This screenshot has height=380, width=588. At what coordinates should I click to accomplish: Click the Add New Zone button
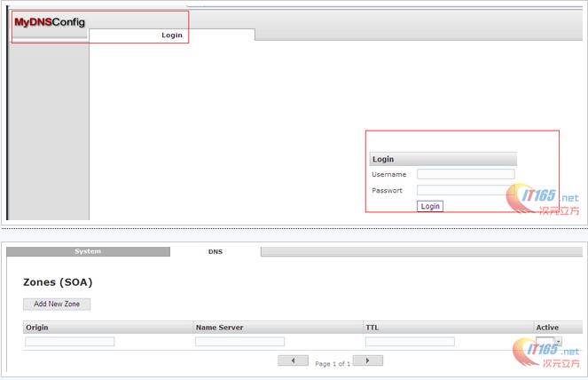pos(57,304)
